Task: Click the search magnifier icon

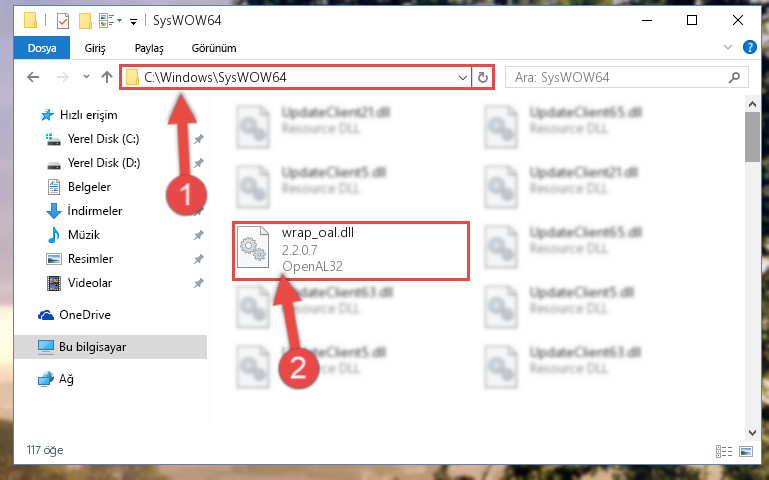Action: [734, 77]
